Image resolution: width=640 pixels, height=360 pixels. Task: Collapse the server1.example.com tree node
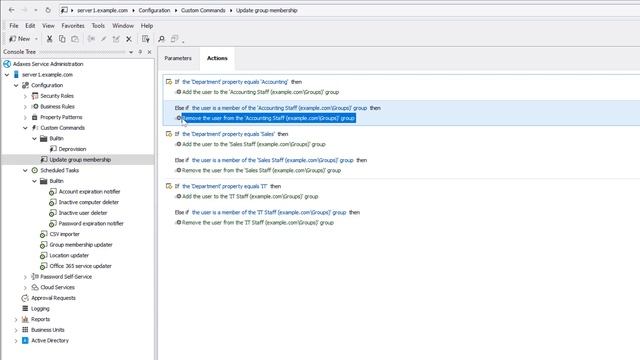(x=7, y=75)
